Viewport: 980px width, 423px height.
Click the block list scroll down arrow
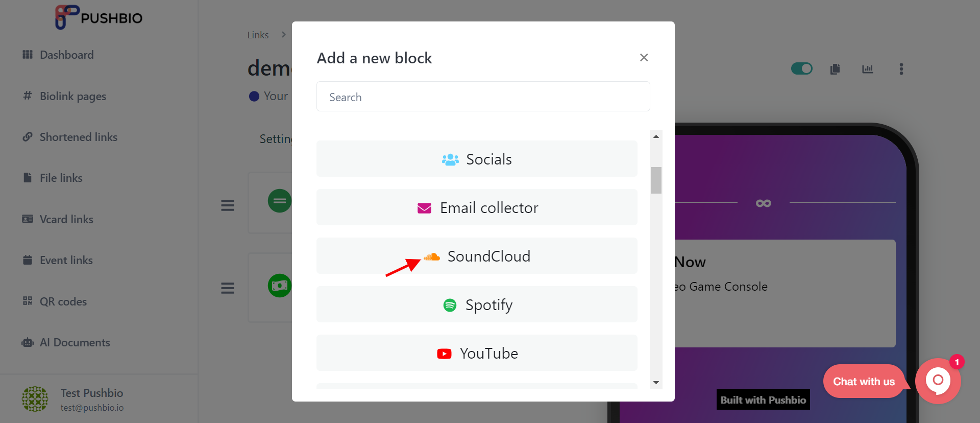point(656,383)
